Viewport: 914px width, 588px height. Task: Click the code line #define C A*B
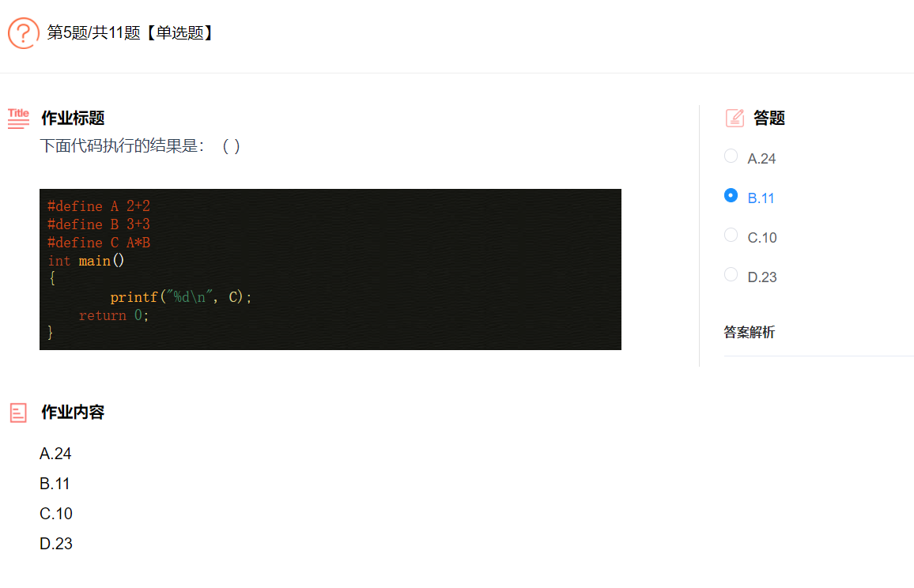99,243
